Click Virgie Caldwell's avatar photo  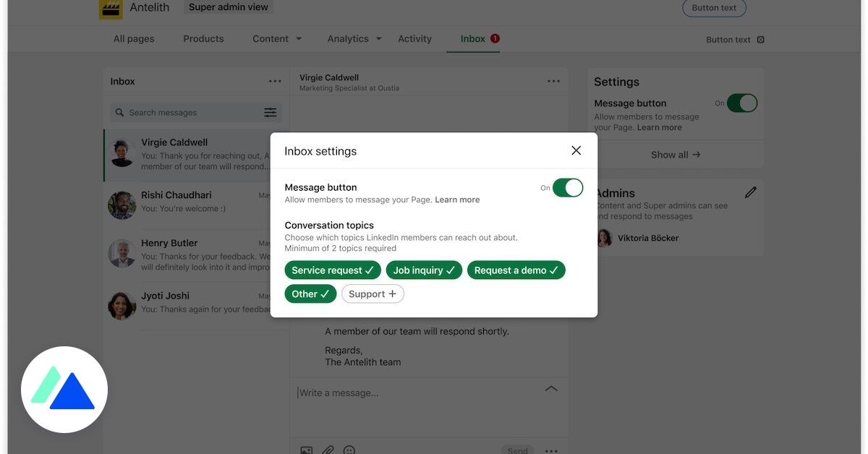(122, 153)
